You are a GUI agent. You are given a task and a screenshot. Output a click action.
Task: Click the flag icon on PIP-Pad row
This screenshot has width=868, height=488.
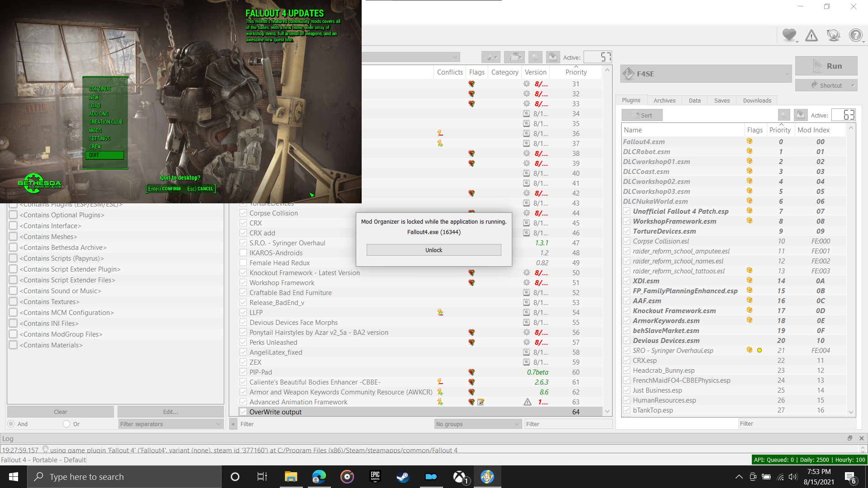coord(472,372)
